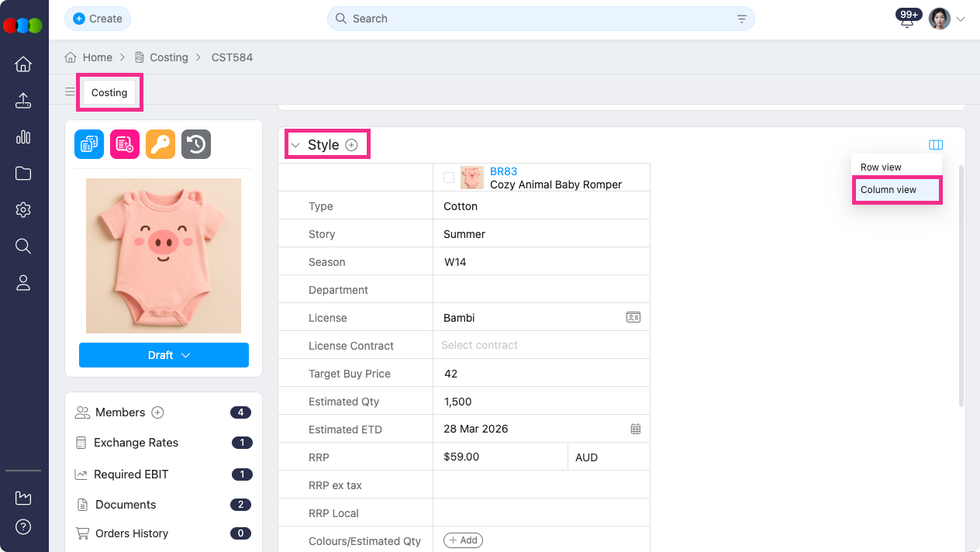Click the pink document settings icon
Screen dimensions: 980x552
click(x=125, y=144)
